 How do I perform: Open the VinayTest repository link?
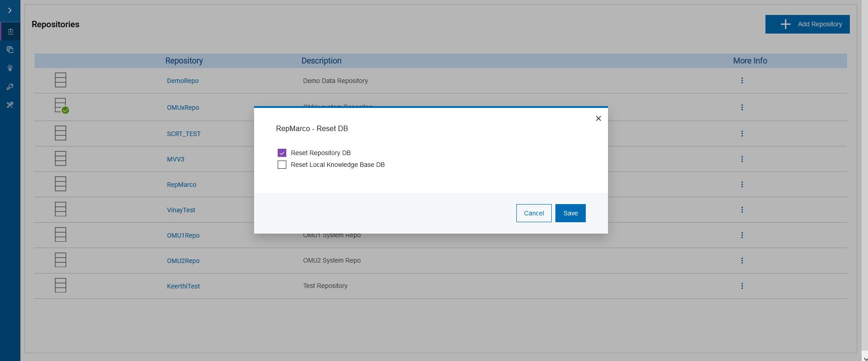[181, 210]
